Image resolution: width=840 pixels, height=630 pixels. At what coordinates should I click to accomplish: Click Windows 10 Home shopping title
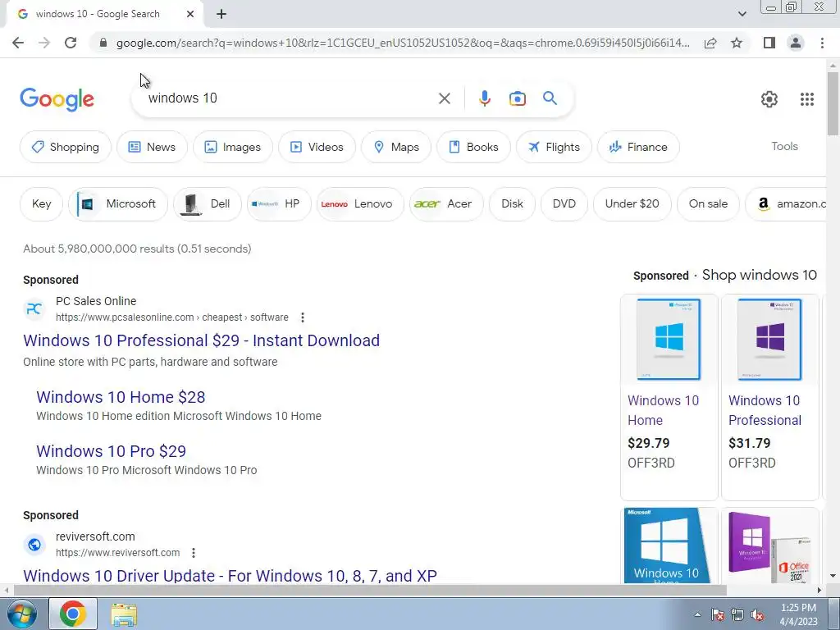point(663,410)
